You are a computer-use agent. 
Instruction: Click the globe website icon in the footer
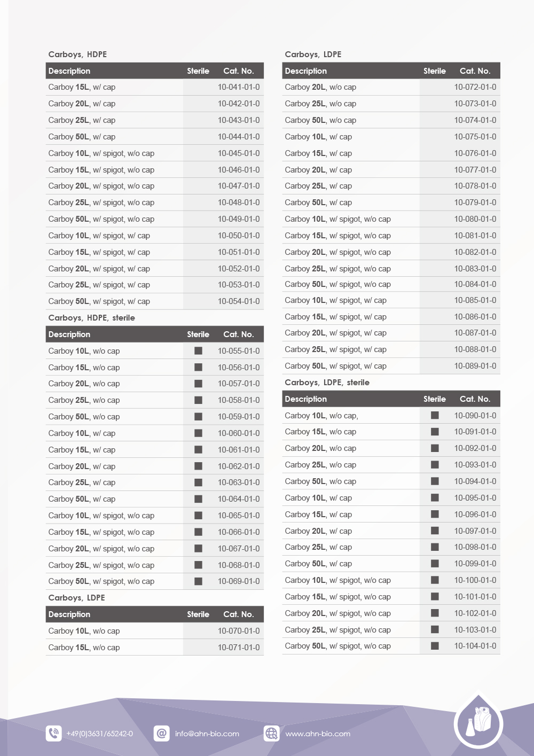[272, 733]
